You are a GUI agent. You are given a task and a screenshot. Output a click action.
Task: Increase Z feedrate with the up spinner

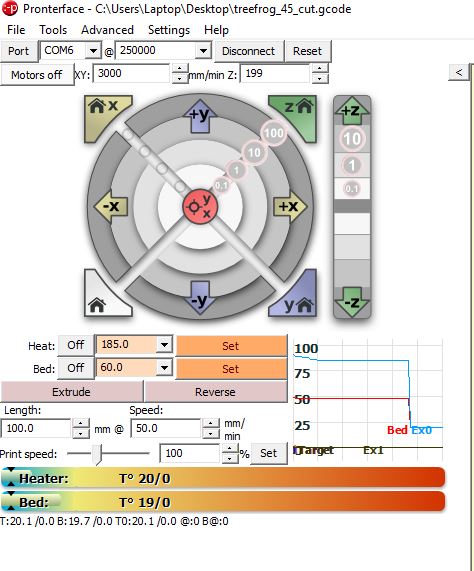[320, 68]
